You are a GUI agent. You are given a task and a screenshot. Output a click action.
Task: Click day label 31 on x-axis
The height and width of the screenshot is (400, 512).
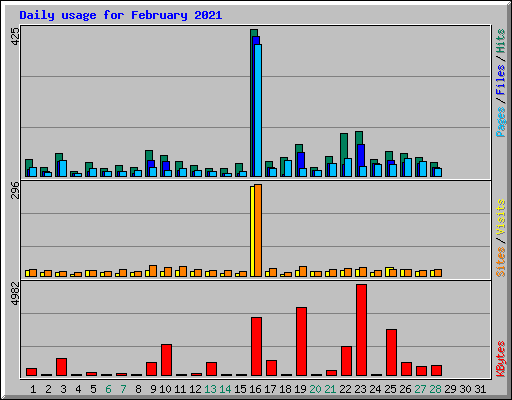pos(480,389)
